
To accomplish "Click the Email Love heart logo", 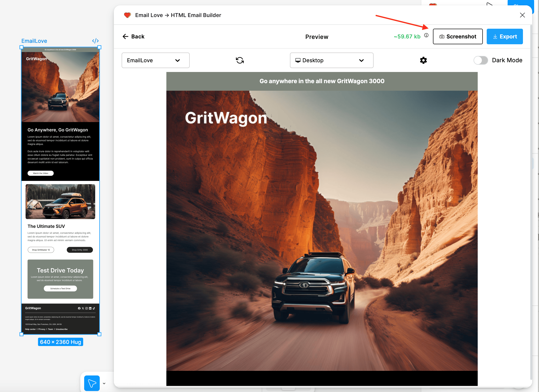I will (x=127, y=15).
